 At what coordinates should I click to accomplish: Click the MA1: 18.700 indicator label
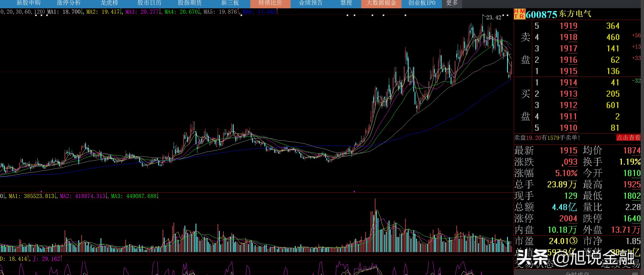pos(64,12)
